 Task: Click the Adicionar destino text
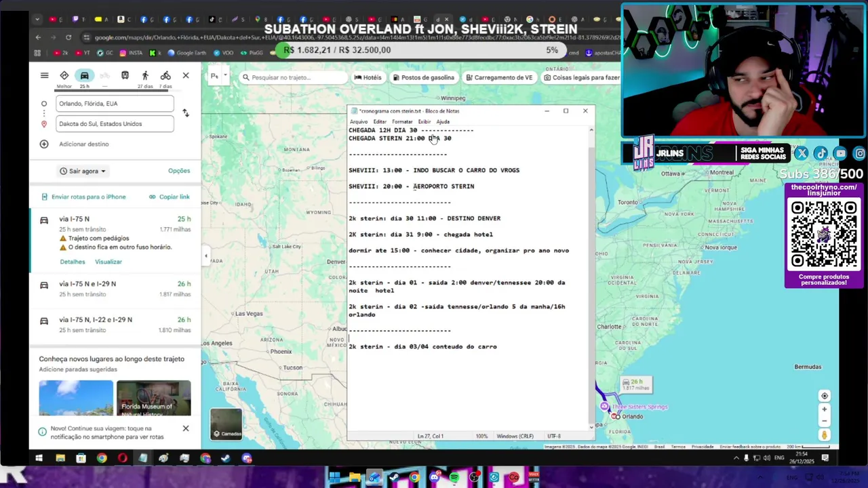click(x=83, y=144)
